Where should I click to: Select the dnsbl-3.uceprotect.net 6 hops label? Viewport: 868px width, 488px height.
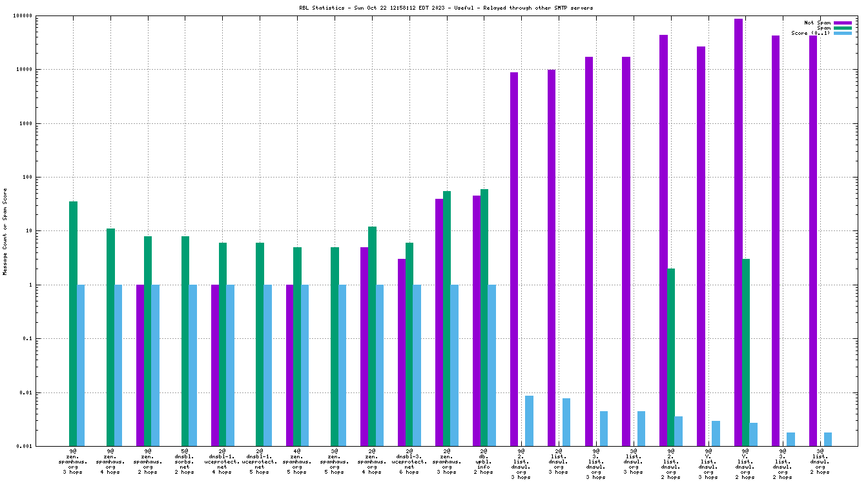[409, 462]
